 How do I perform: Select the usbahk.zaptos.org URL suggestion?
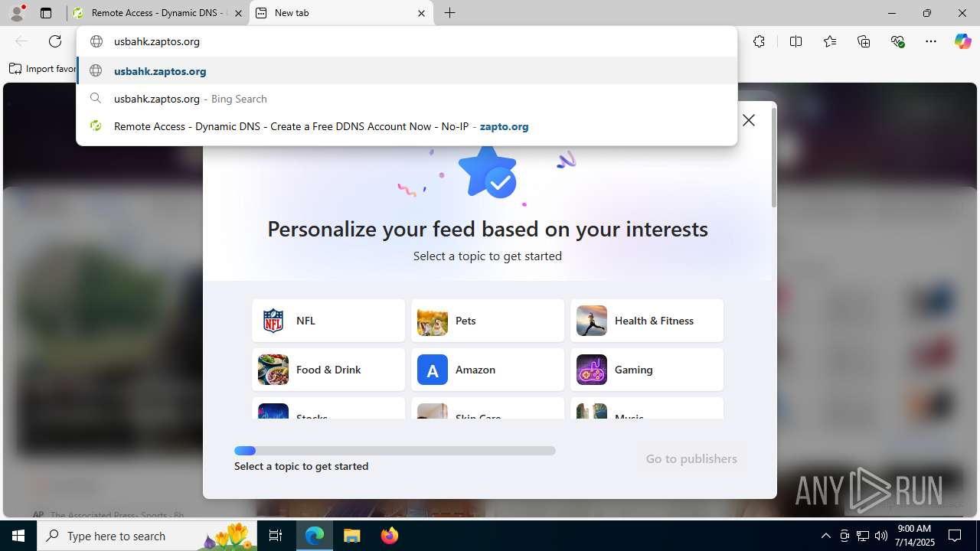click(x=407, y=71)
